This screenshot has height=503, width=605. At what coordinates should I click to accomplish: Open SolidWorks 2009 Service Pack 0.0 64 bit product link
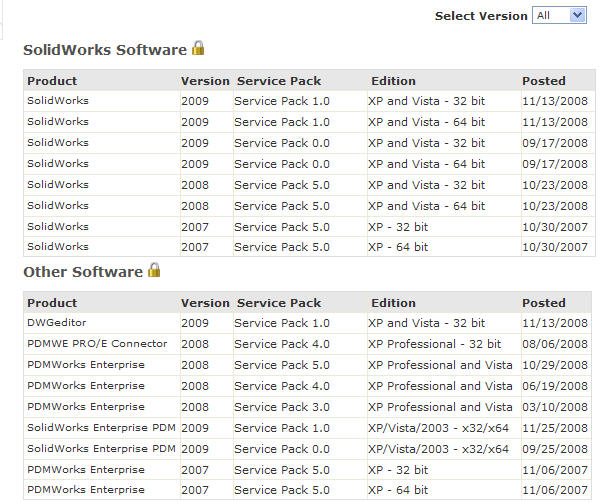(58, 164)
